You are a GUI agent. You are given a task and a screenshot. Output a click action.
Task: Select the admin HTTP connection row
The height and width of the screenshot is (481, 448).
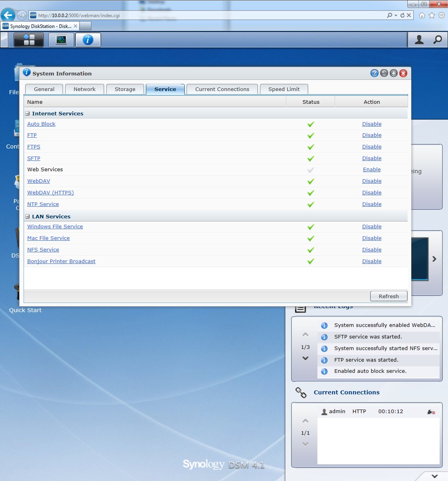(379, 412)
